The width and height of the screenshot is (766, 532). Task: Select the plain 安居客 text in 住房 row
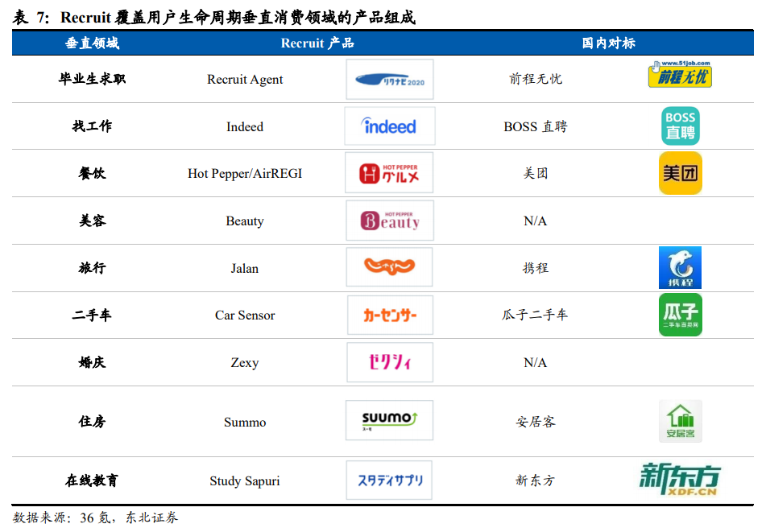tap(536, 421)
